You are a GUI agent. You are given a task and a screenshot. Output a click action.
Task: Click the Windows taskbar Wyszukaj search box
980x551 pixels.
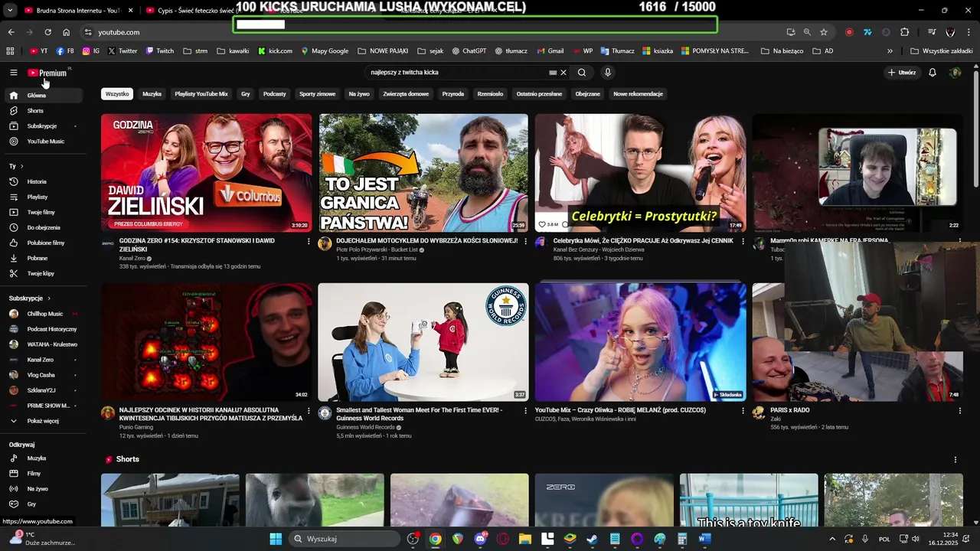point(345,539)
